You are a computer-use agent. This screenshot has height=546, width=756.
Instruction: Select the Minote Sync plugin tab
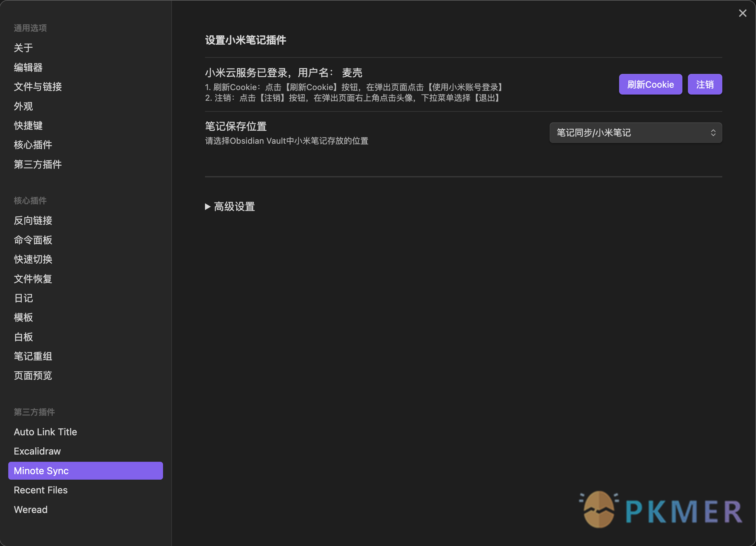pos(85,471)
